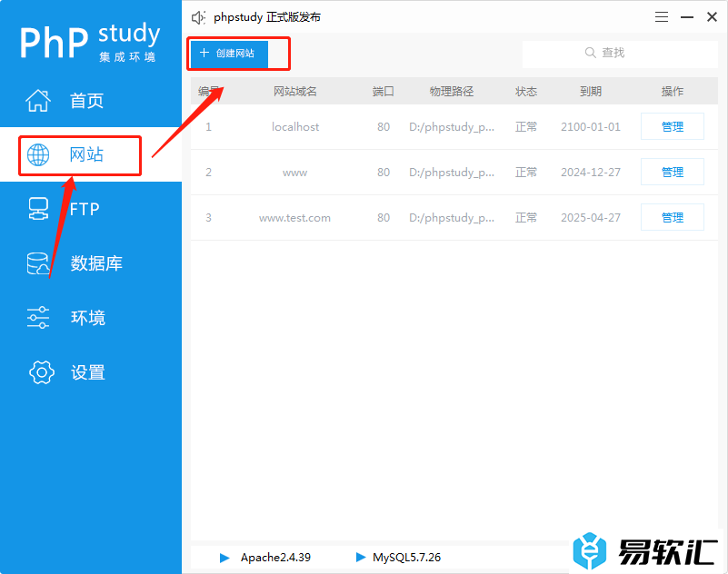This screenshot has width=728, height=574.
Task: Click the 状态 column header
Action: (526, 92)
